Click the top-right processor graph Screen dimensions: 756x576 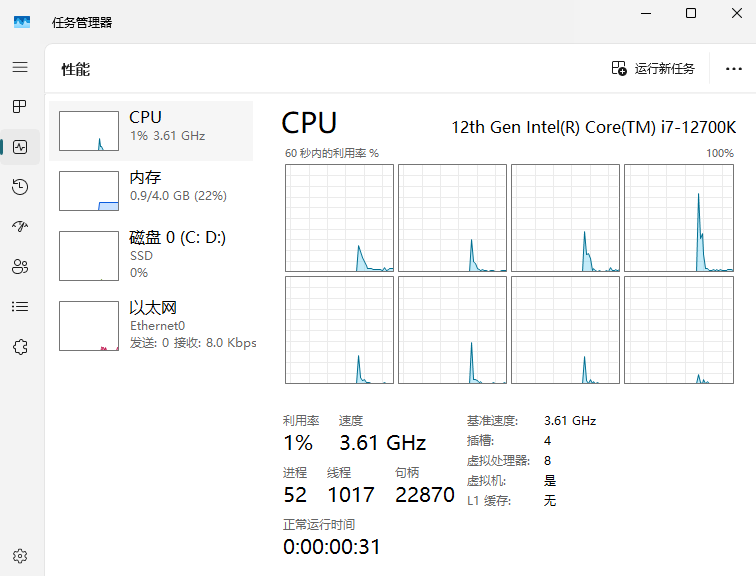click(x=677, y=218)
